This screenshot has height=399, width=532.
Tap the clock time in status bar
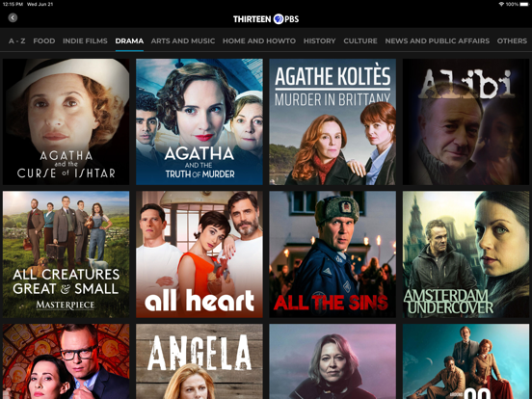tap(13, 4)
